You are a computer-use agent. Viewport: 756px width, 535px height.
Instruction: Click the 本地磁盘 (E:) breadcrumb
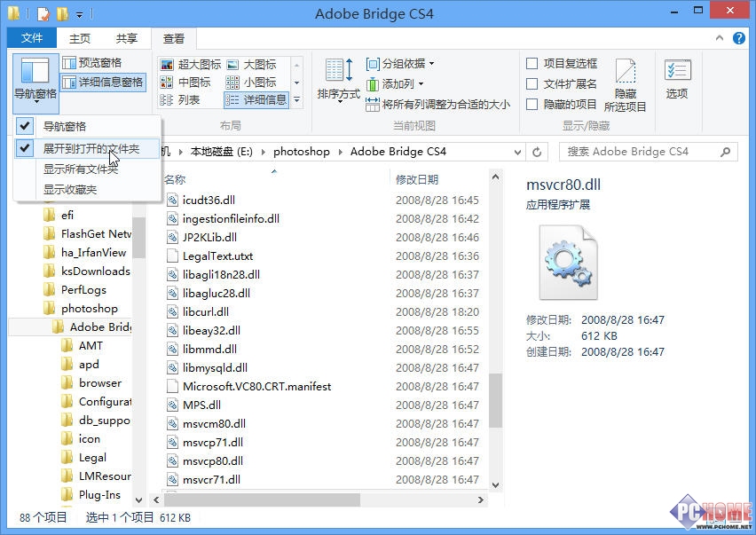tap(221, 152)
